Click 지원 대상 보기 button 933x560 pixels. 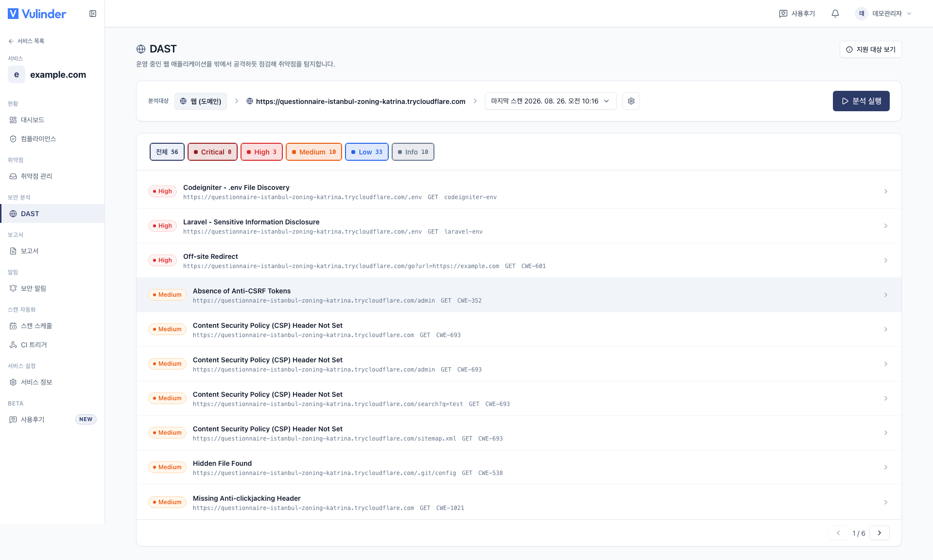870,50
